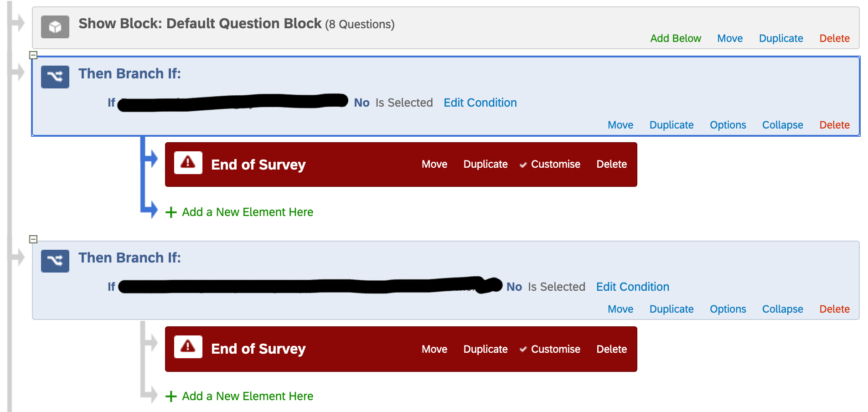
Task: Click the second End of Survey warning icon
Action: point(188,347)
